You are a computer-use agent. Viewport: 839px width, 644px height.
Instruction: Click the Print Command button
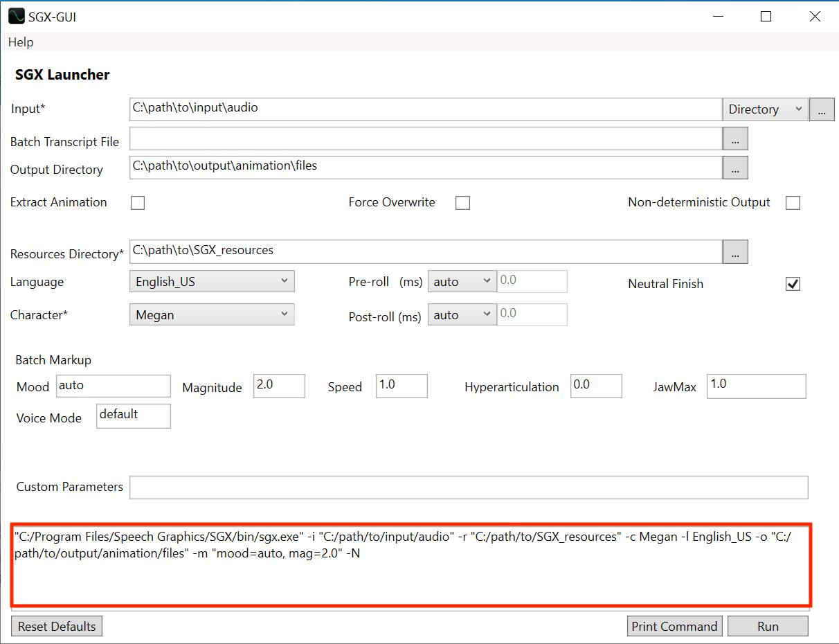pyautogui.click(x=674, y=626)
